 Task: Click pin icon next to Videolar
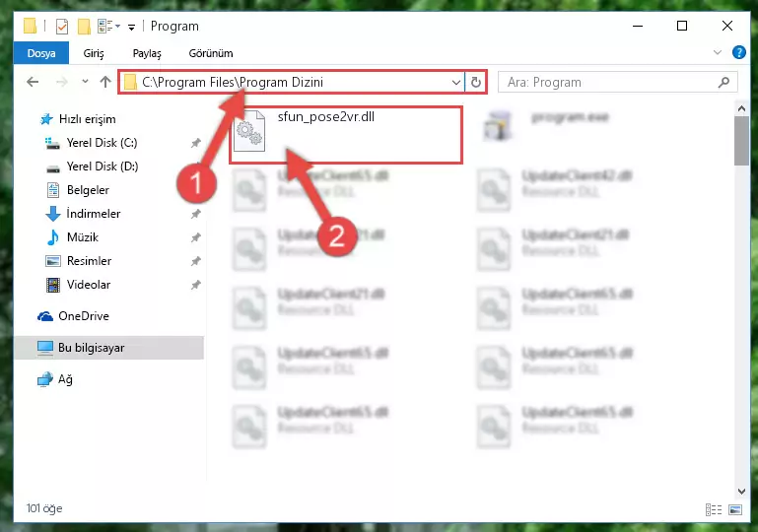point(195,285)
